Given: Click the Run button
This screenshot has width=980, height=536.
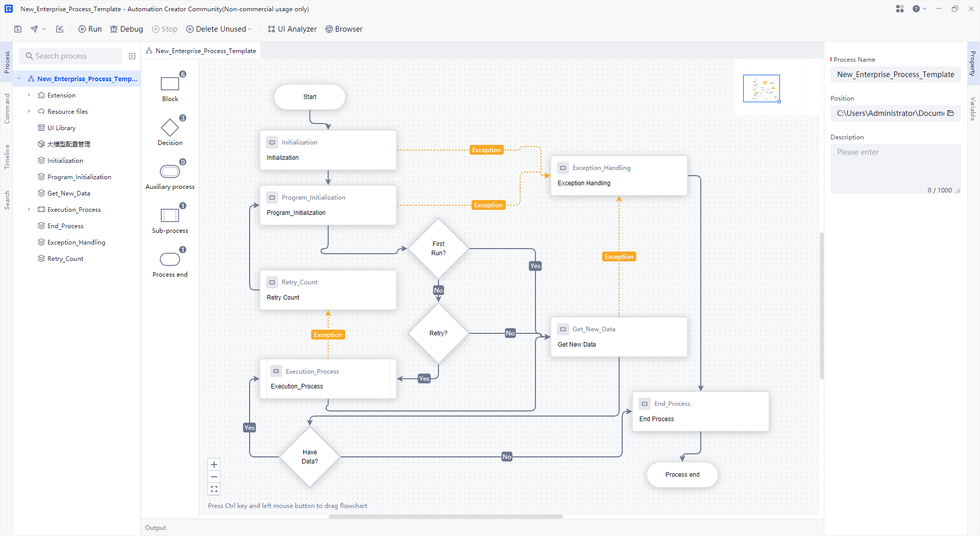Looking at the screenshot, I should click(89, 29).
